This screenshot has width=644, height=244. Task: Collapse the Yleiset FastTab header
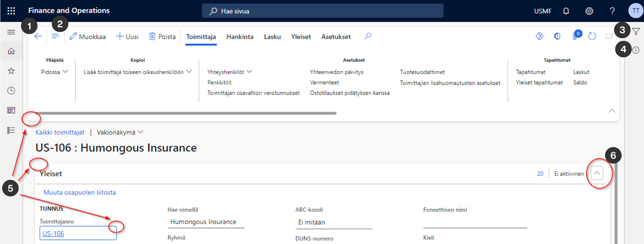(x=323, y=173)
